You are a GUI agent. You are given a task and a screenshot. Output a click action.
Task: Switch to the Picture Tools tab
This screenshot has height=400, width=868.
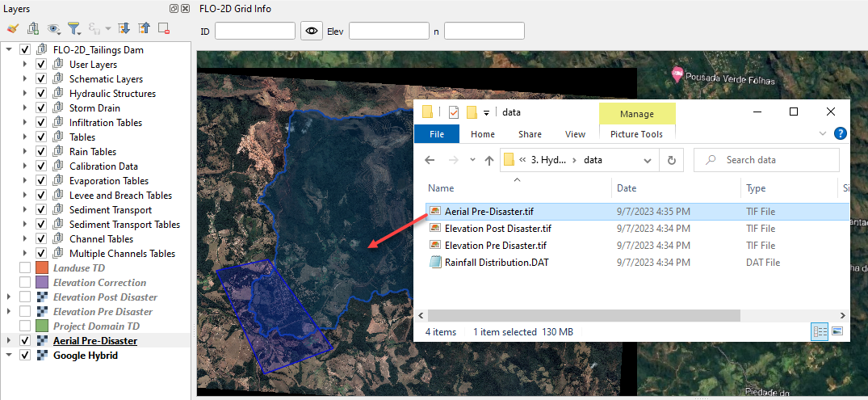click(x=636, y=134)
